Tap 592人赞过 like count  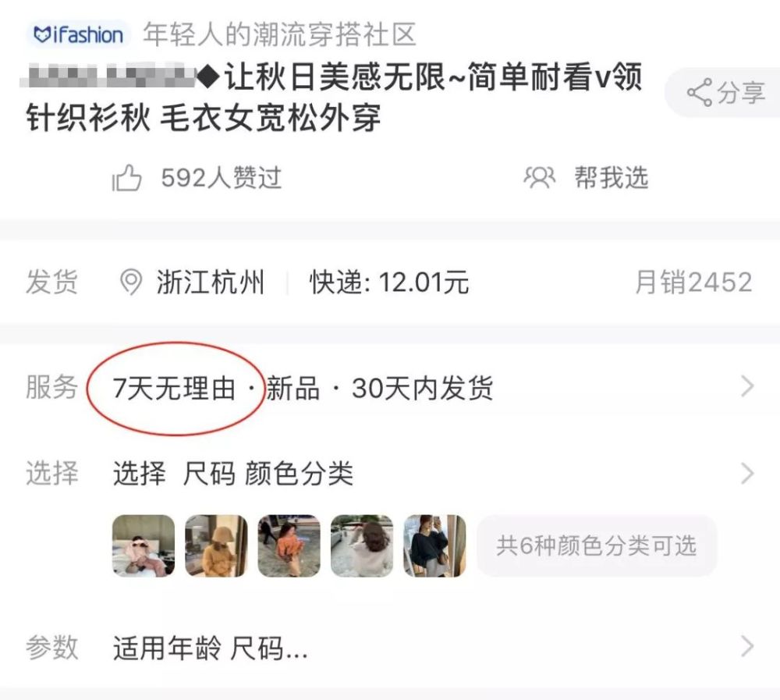pos(222,178)
